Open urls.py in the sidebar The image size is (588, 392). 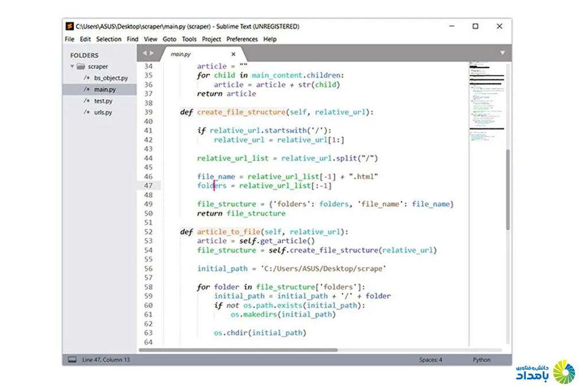tap(103, 112)
